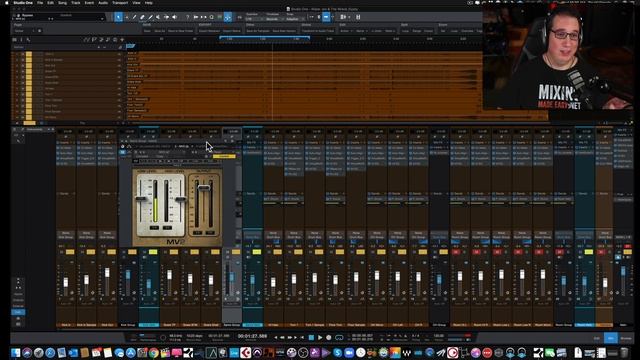This screenshot has height=360, width=640.
Task: Click the Rewind transport button
Action: point(282,338)
